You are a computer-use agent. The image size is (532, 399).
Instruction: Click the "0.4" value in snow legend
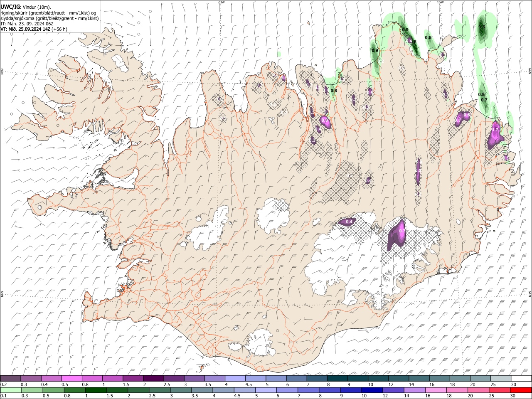point(44,384)
